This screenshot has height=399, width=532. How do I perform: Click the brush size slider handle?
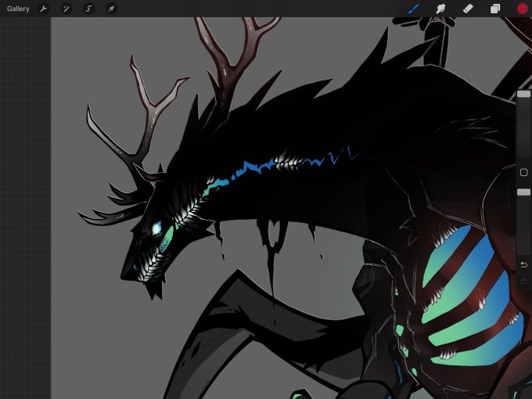[x=523, y=94]
